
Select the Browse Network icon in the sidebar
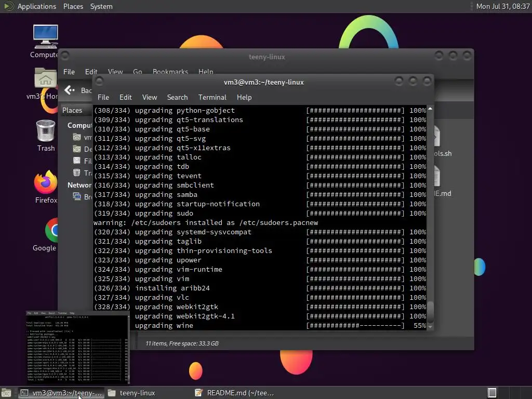[77, 196]
